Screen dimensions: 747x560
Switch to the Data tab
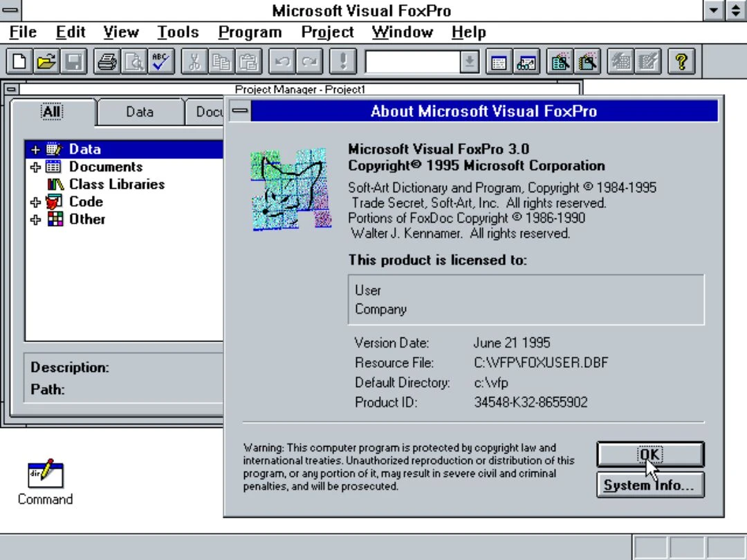[x=140, y=112]
